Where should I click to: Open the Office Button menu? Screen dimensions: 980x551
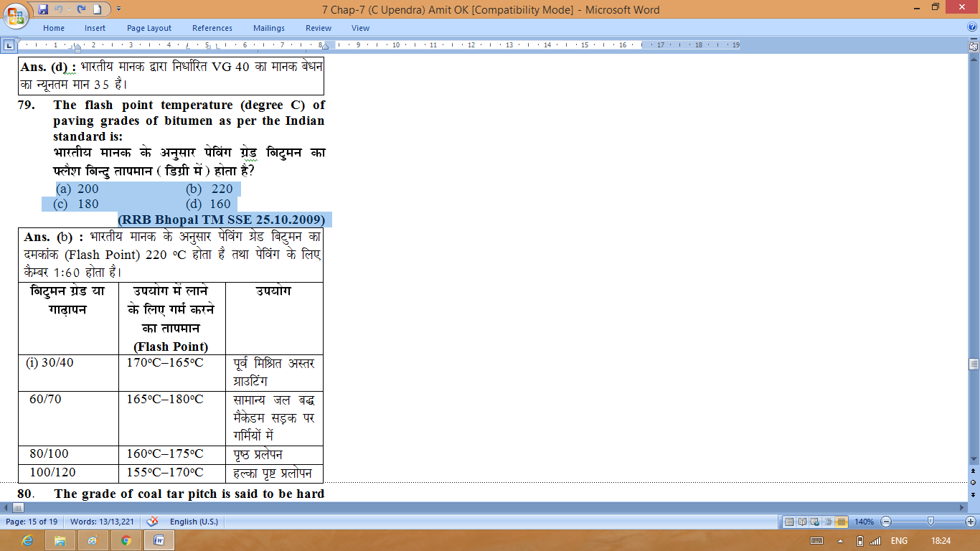(x=15, y=15)
